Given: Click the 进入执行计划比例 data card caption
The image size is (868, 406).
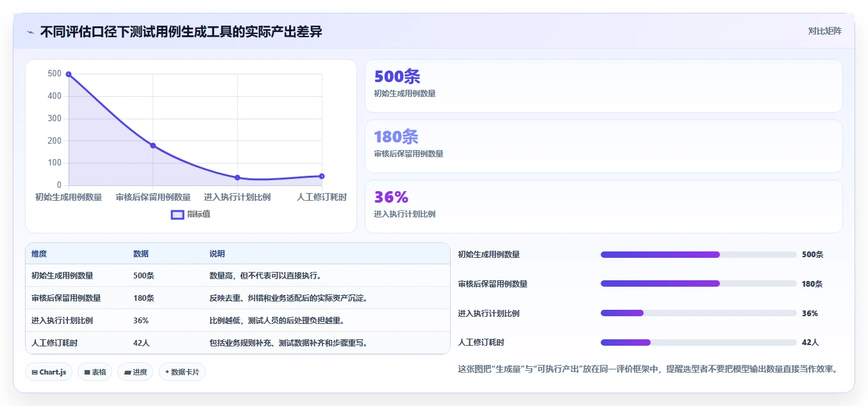Looking at the screenshot, I should click(405, 214).
